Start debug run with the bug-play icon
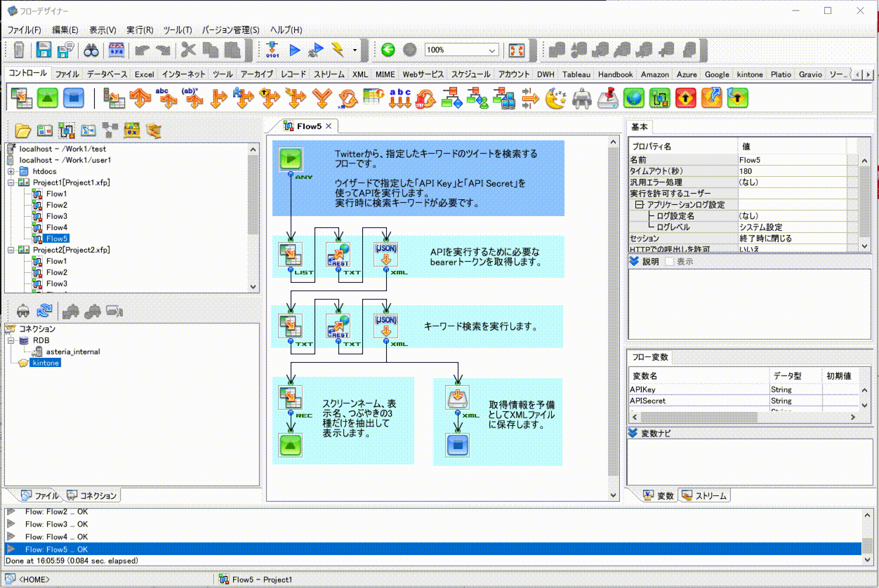 tap(317, 50)
